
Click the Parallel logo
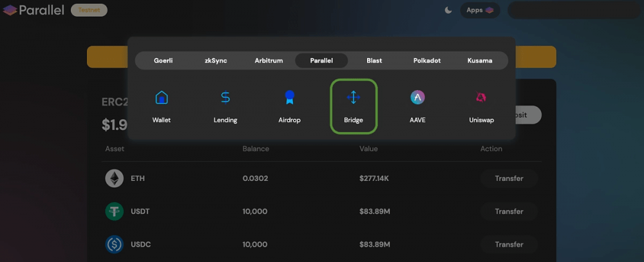tap(33, 10)
